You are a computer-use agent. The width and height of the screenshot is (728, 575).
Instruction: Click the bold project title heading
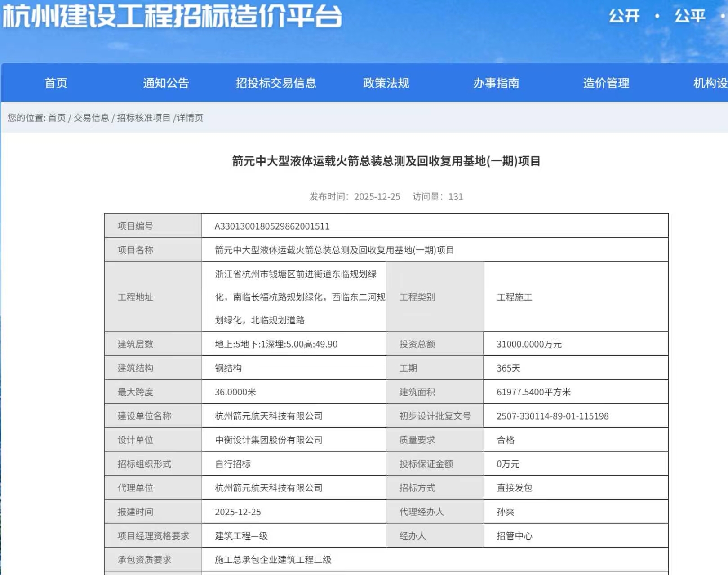[386, 161]
